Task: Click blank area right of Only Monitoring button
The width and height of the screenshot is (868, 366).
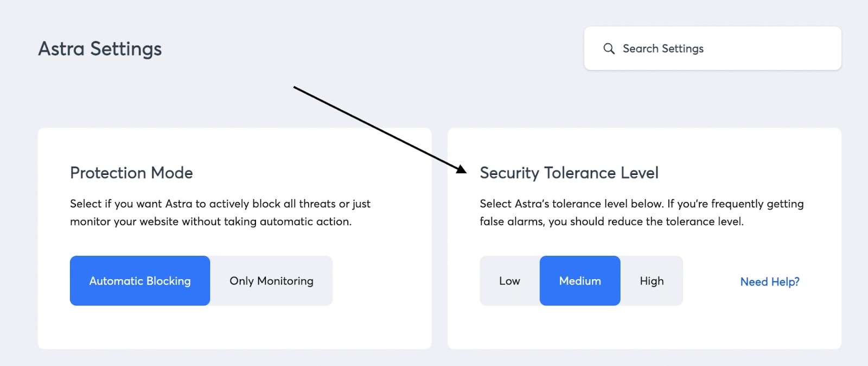Action: point(380,281)
